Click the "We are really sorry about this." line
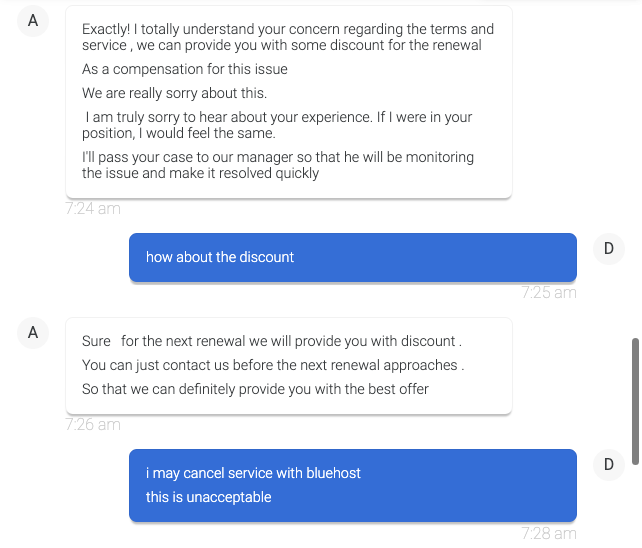642x548 pixels. click(174, 93)
